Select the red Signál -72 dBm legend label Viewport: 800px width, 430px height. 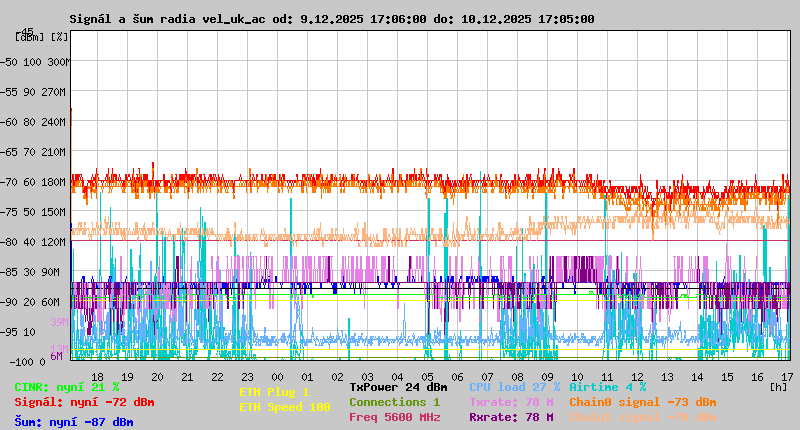84,402
